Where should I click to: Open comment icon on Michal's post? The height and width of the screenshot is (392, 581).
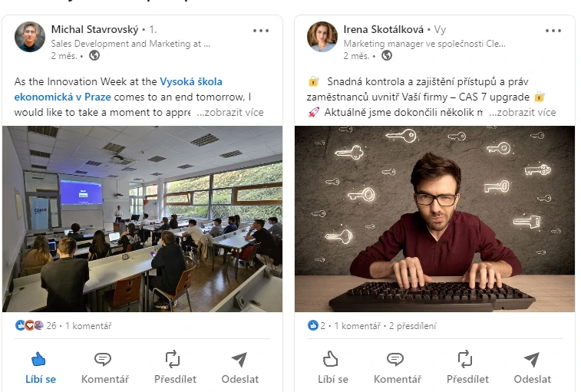coord(103,359)
